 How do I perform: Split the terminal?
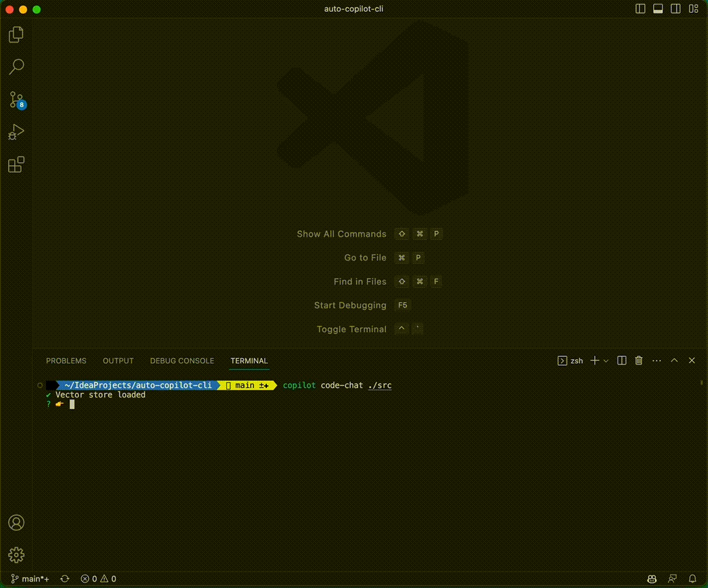[x=621, y=360]
